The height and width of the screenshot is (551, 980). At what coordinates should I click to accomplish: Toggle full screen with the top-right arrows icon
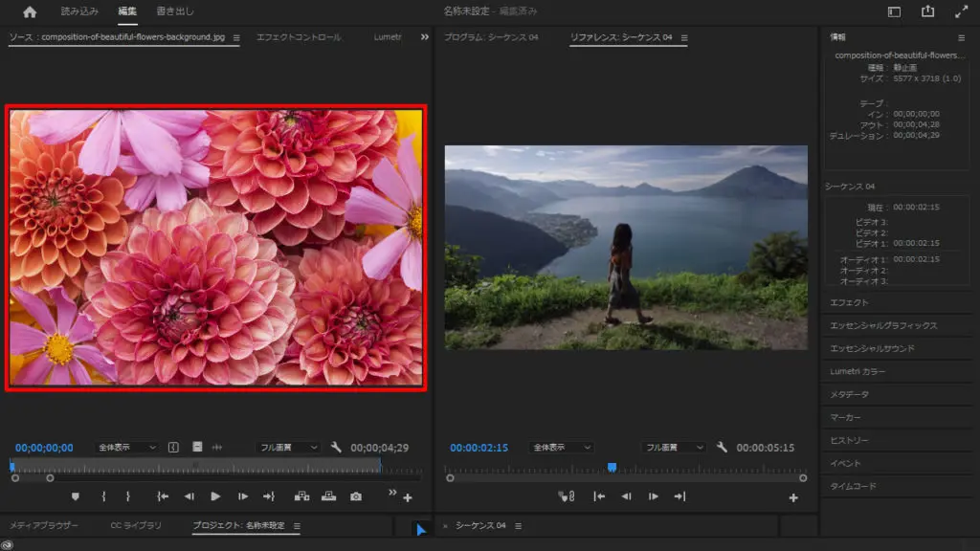961,12
